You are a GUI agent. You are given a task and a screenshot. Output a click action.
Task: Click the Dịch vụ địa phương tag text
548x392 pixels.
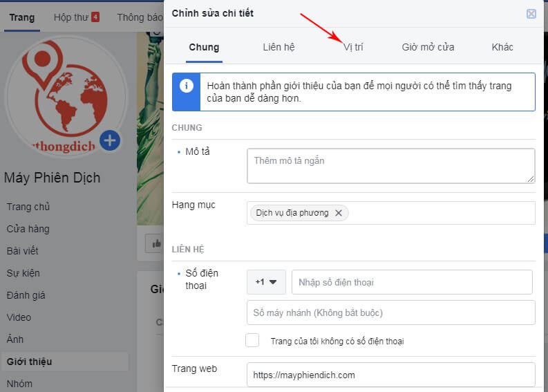[292, 213]
